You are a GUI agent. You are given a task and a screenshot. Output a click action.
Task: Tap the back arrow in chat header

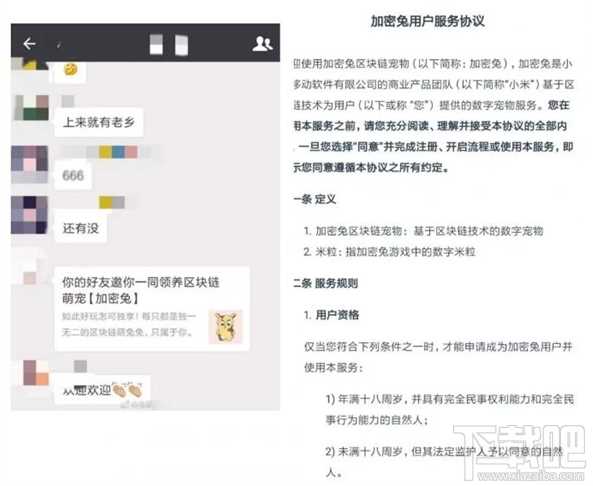(29, 44)
